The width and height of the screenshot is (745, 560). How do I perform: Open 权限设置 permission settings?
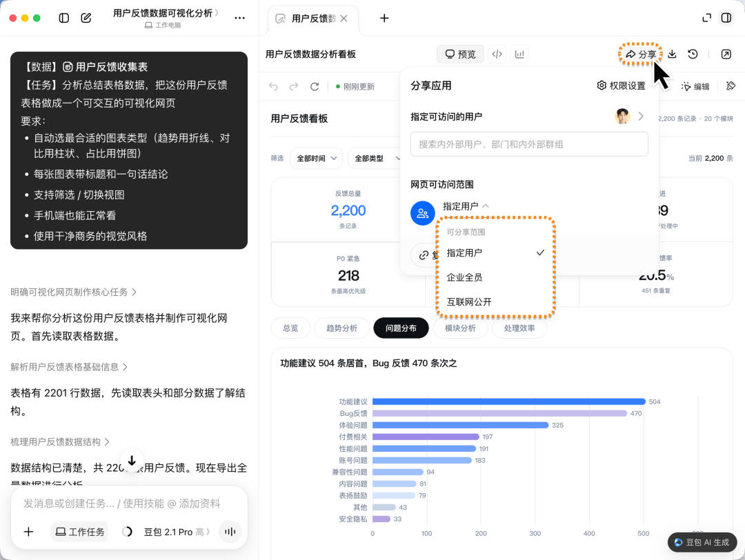click(x=621, y=86)
